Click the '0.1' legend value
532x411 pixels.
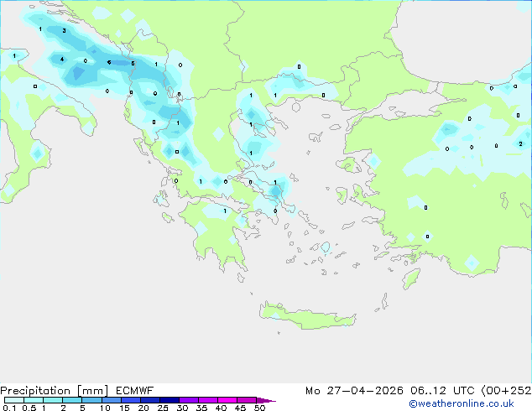[9, 408]
